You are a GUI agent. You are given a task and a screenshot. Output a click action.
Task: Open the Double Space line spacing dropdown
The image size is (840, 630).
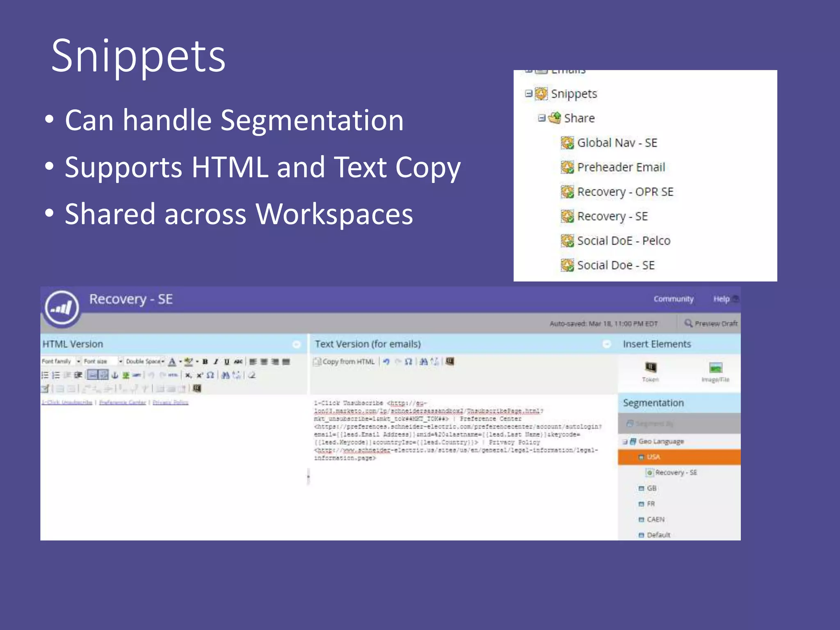coord(145,361)
